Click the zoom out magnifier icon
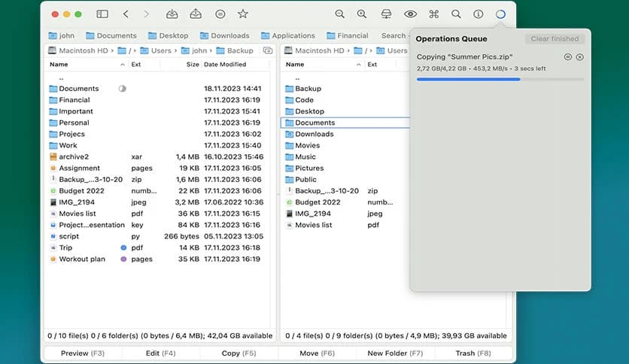629x364 pixels. [x=340, y=14]
